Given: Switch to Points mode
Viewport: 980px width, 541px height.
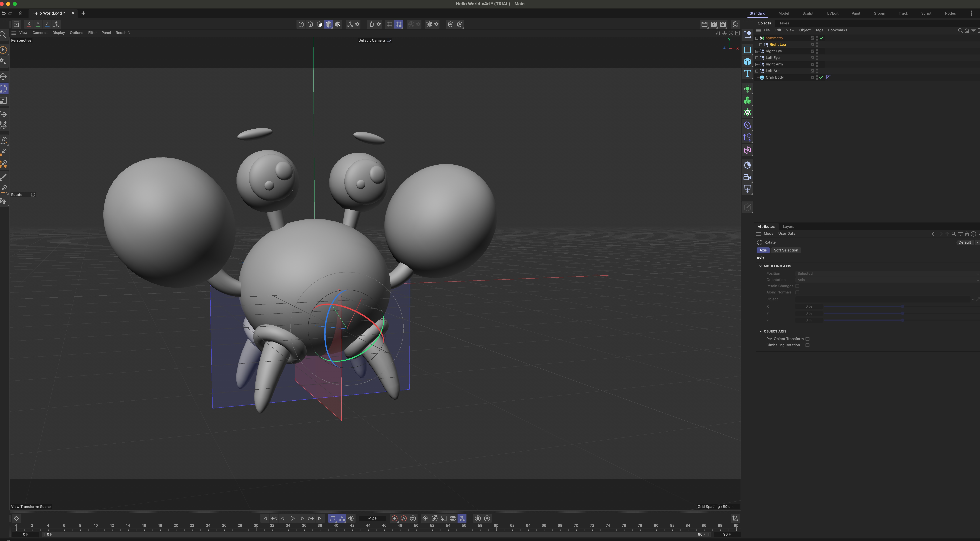Looking at the screenshot, I should tap(301, 24).
